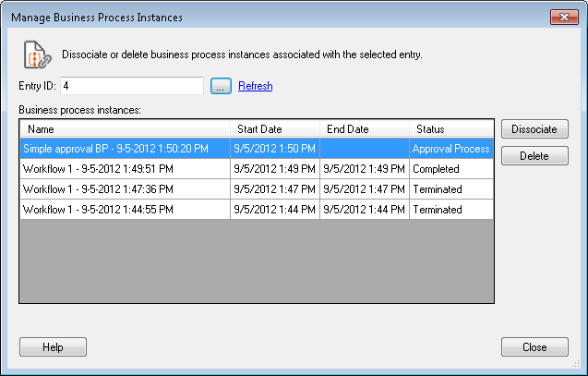
Task: Click the Refresh link
Action: point(255,86)
